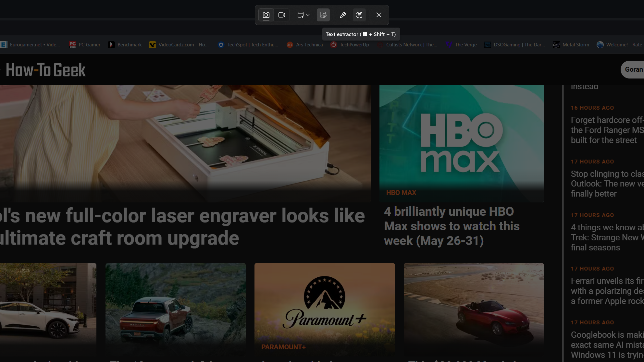Open the Eurogamer.net bookmark

pos(30,45)
